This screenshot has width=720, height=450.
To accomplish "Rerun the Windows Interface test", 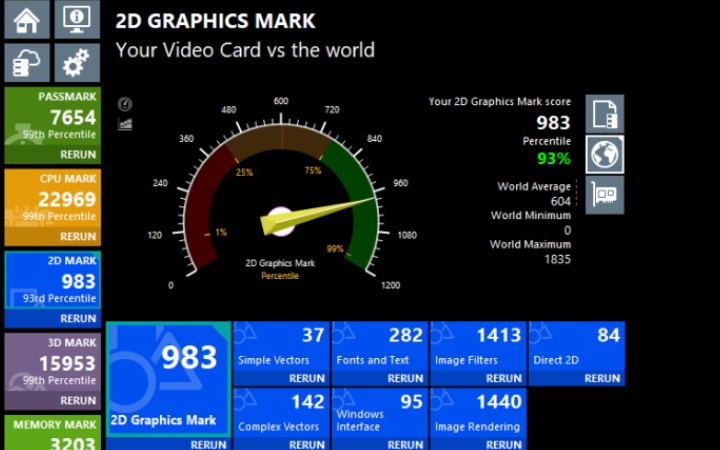I will click(x=405, y=444).
